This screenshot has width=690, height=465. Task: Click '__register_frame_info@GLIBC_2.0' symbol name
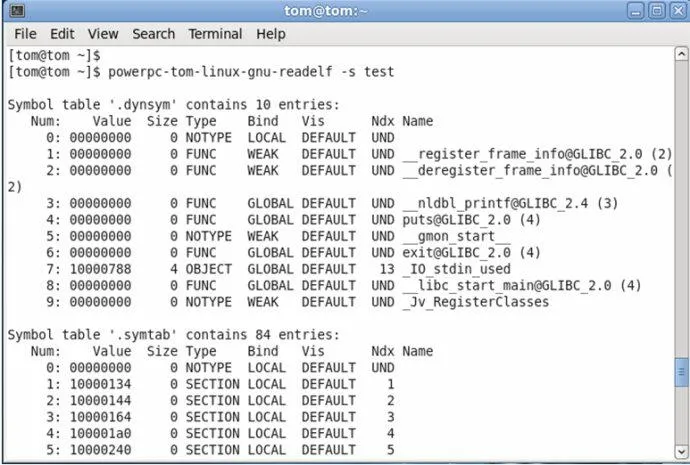click(522, 154)
